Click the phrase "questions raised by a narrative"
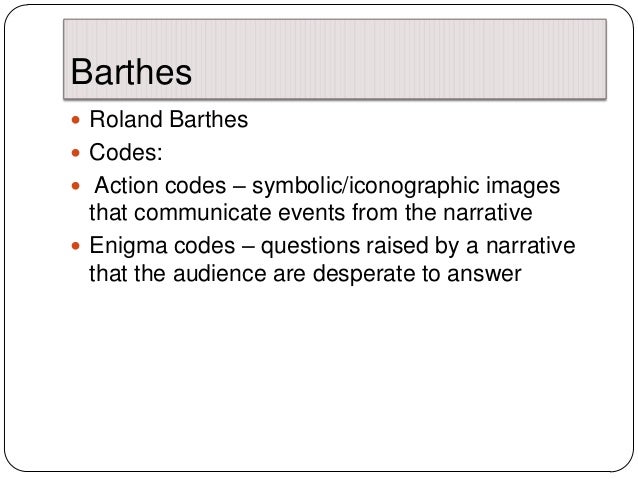 point(418,247)
